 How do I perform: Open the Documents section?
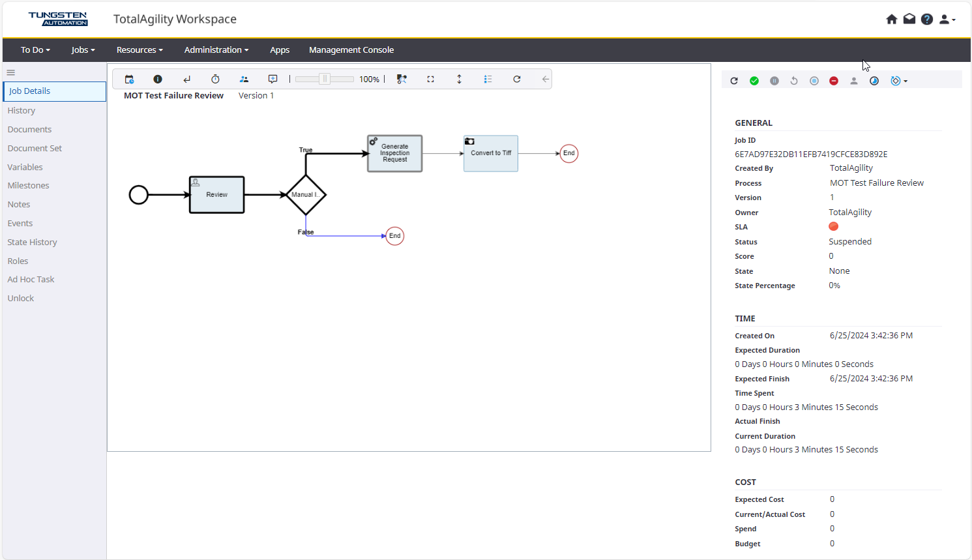(29, 130)
